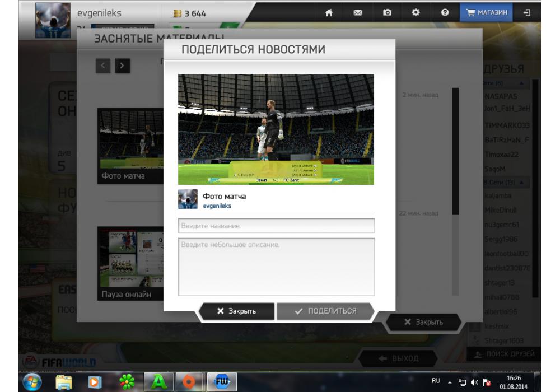560x392 pixels.
Task: Focus the description text area
Action: coord(277,267)
